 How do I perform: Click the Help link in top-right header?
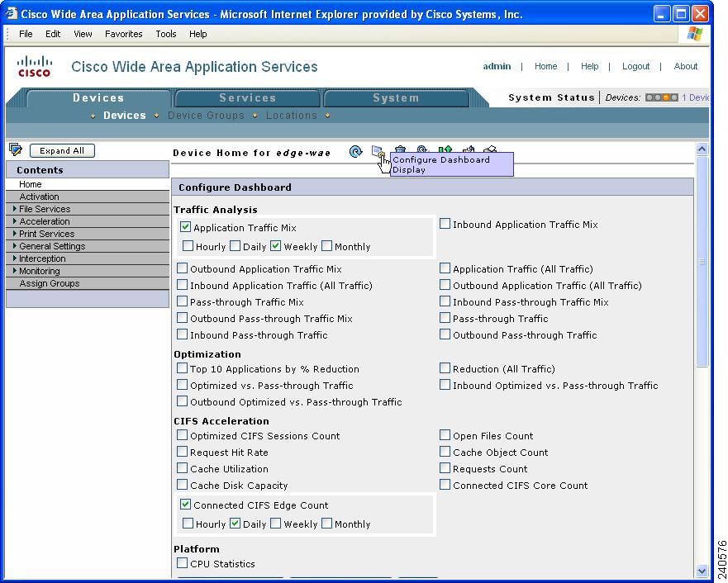pos(590,66)
